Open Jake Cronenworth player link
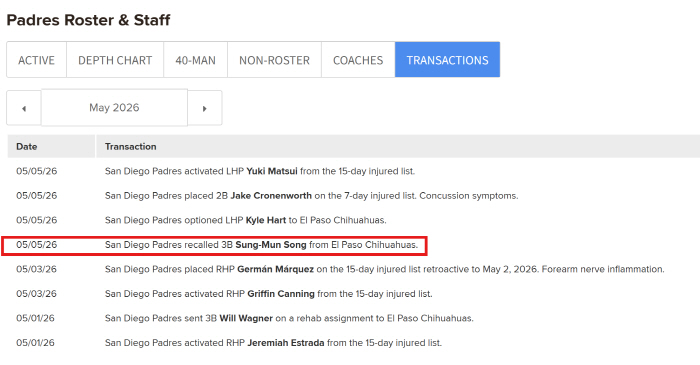Image resolution: width=700 pixels, height=365 pixels. 271,195
